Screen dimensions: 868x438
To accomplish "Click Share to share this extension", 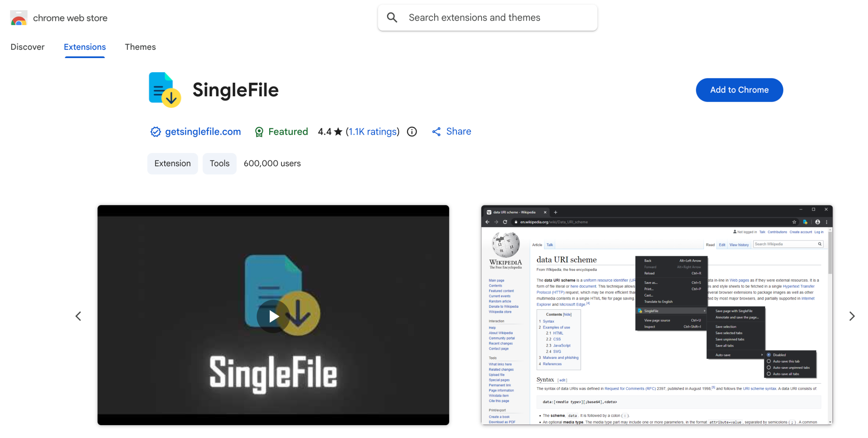I will coord(451,132).
